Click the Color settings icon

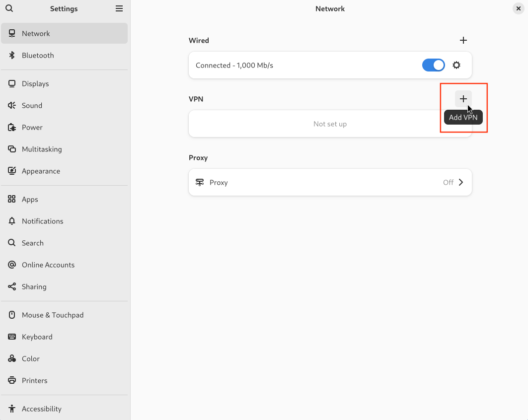click(12, 359)
